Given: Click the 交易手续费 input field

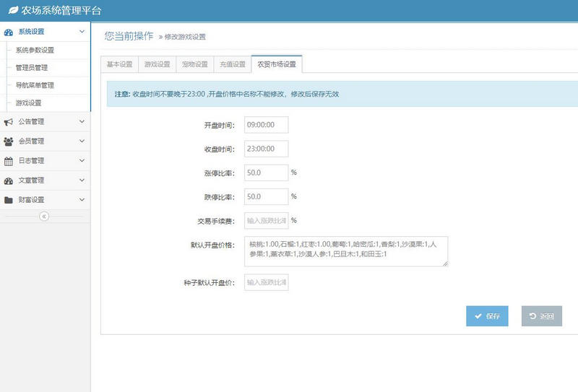Looking at the screenshot, I should [266, 221].
